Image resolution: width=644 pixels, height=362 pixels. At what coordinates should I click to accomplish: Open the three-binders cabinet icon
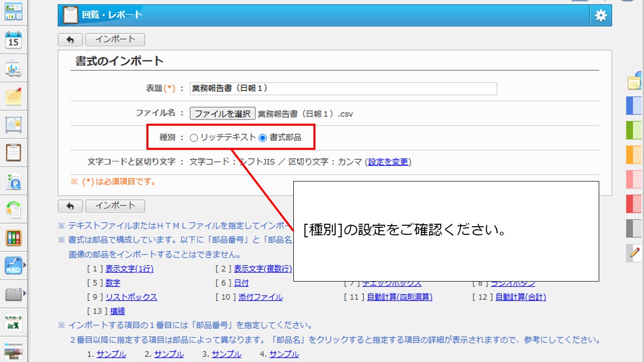14,237
